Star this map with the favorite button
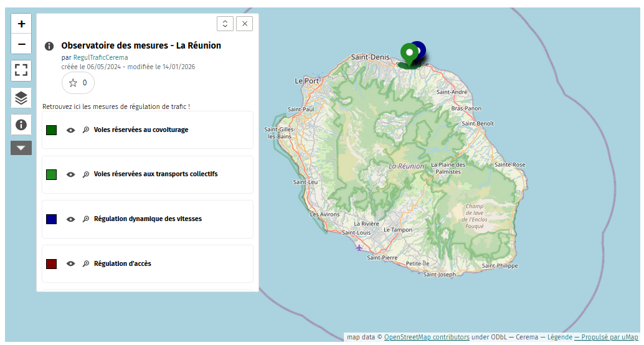Image resolution: width=644 pixels, height=345 pixels. [x=78, y=83]
